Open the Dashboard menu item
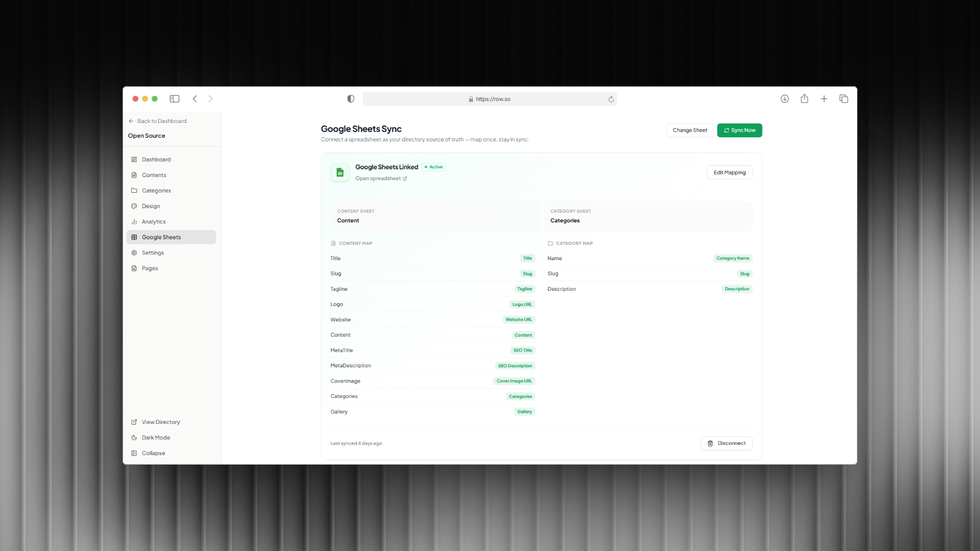This screenshot has height=551, width=980. click(171, 160)
